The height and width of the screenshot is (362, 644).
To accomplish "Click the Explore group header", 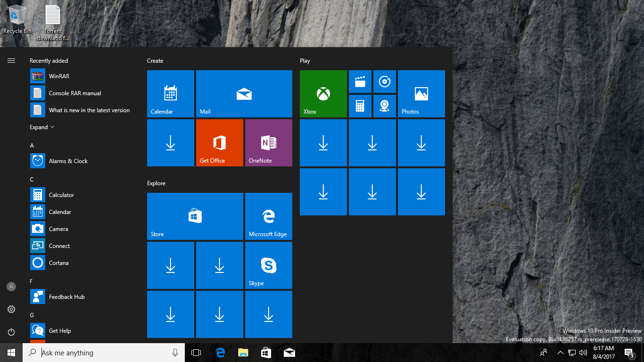I will point(157,183).
